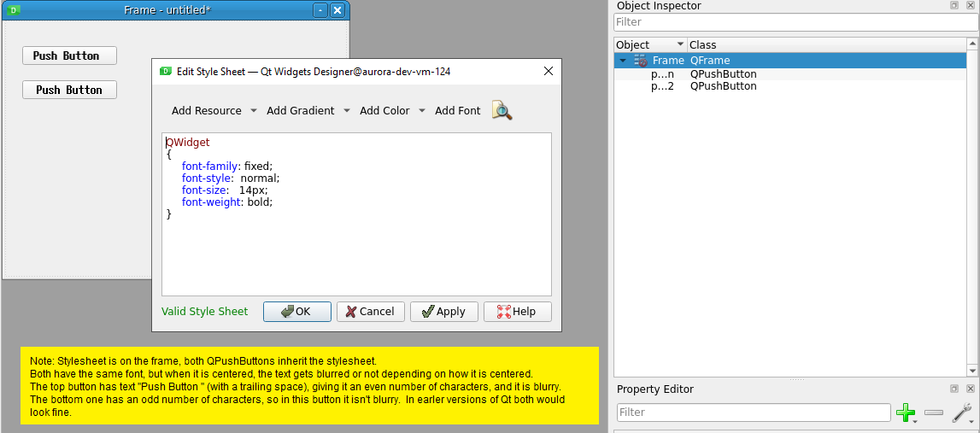
Task: Click the top Push Button in the frame
Action: [69, 56]
